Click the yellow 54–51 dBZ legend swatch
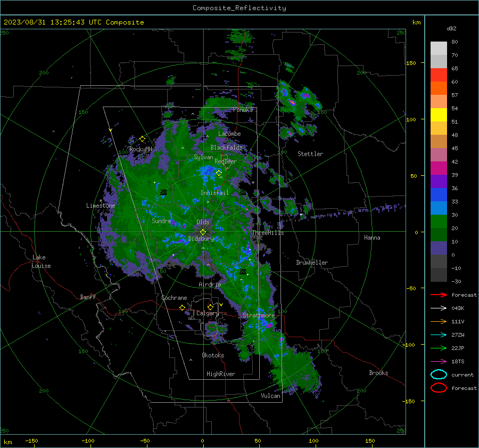Image resolution: width=479 pixels, height=448 pixels. [439, 115]
